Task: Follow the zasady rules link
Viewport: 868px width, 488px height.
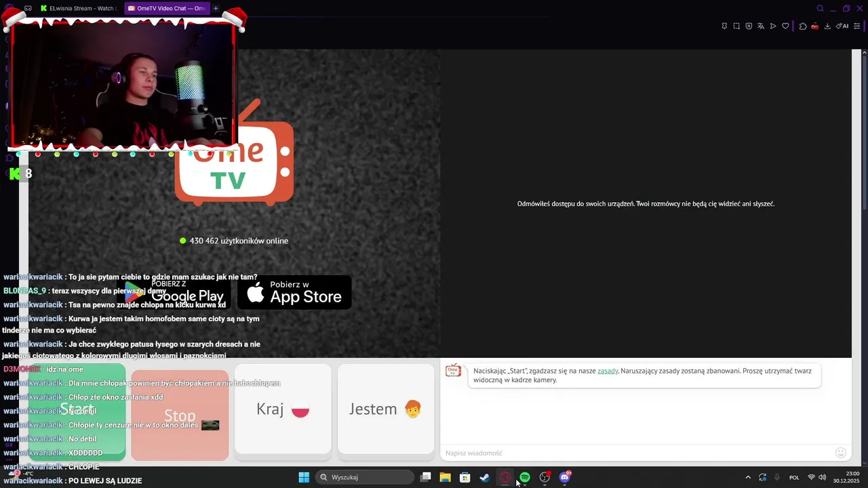Action: (x=608, y=371)
